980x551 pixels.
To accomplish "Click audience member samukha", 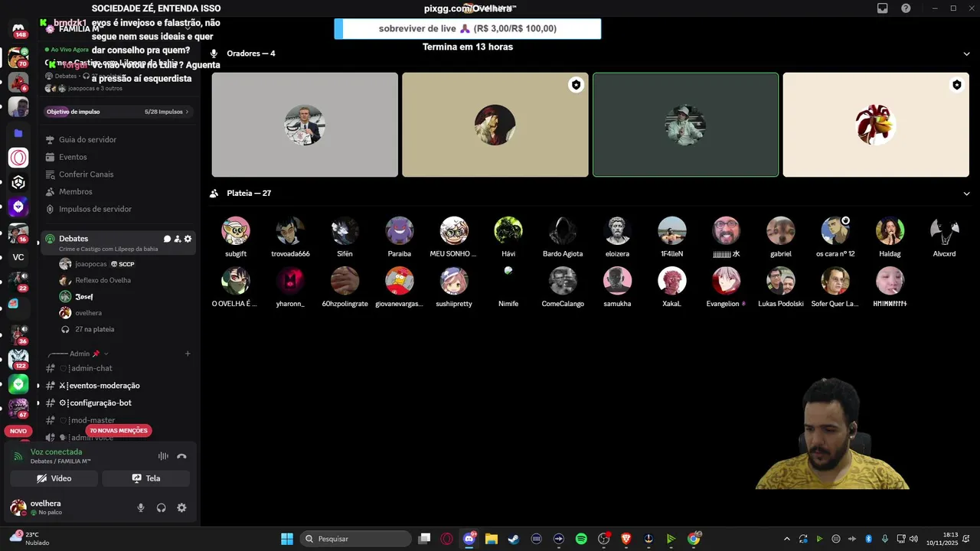I will coord(617,287).
